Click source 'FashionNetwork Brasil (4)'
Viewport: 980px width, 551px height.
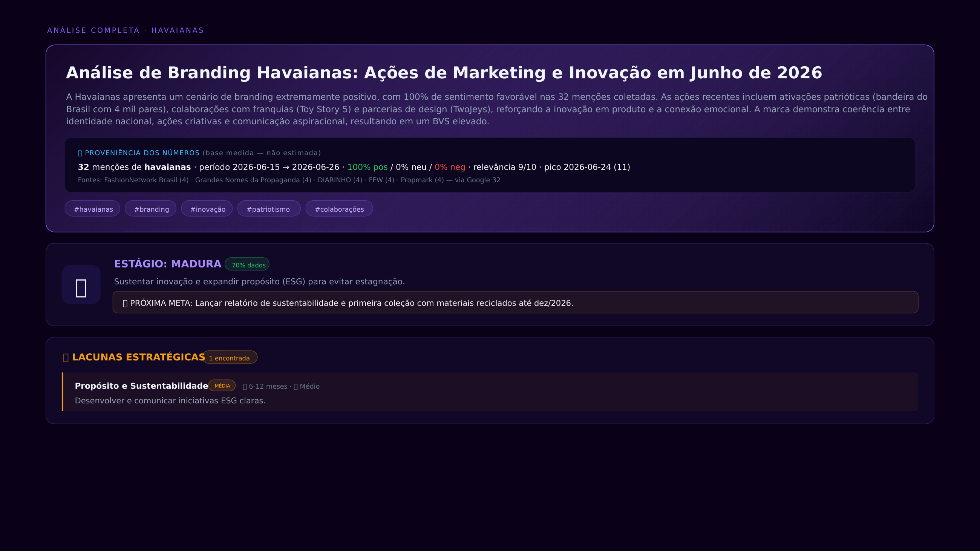coord(147,180)
